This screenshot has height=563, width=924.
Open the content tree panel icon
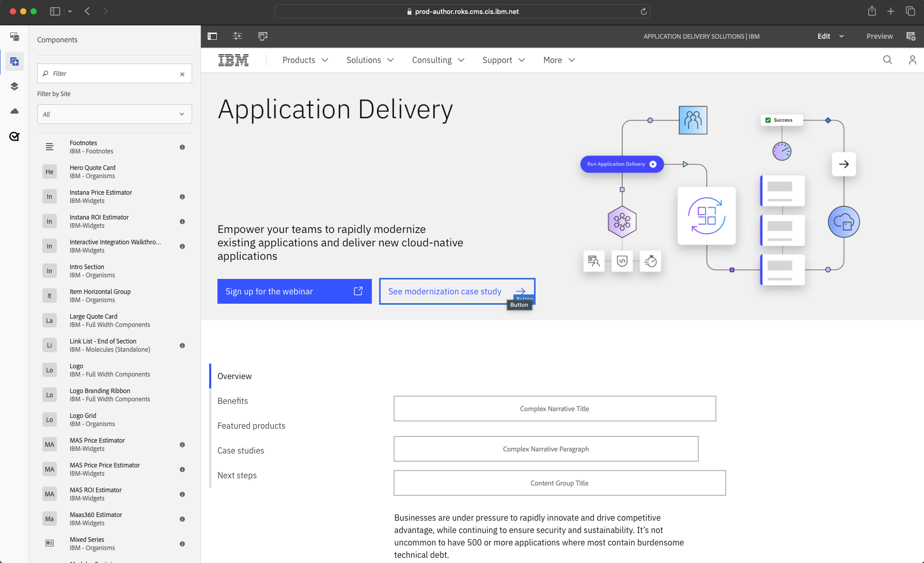coord(14,37)
